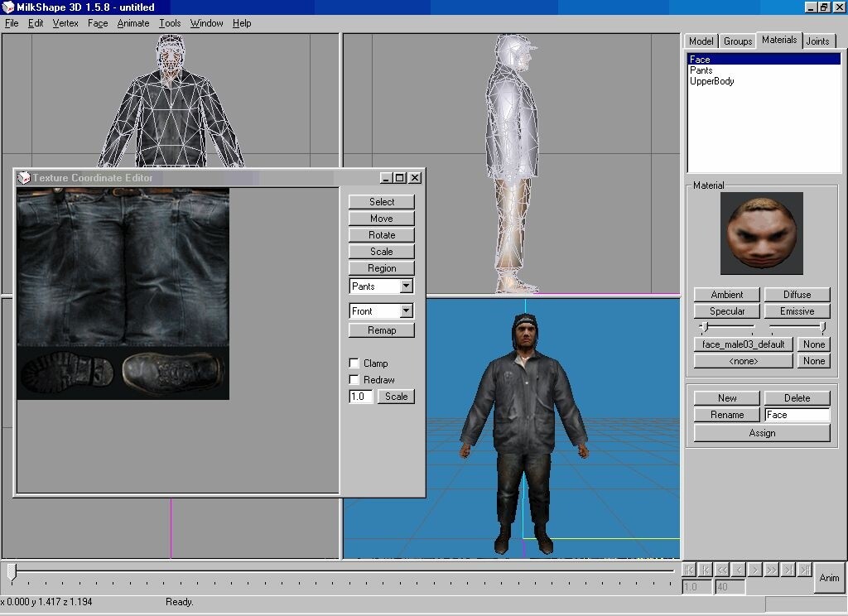Viewport: 848px width, 616px height.
Task: Assign the selected material to the group
Action: pyautogui.click(x=761, y=432)
